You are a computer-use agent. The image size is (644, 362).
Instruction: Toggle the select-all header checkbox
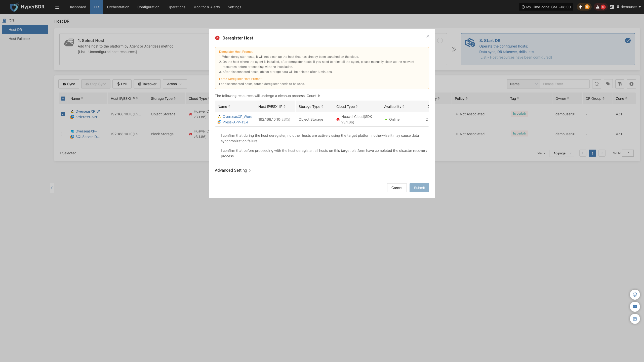tap(63, 99)
